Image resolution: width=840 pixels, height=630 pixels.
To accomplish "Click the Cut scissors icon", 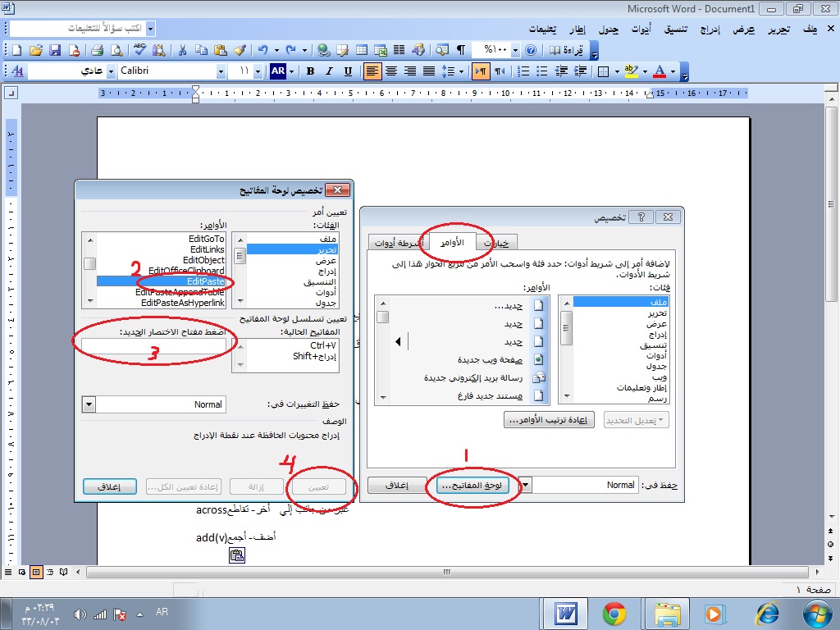I will [x=182, y=50].
